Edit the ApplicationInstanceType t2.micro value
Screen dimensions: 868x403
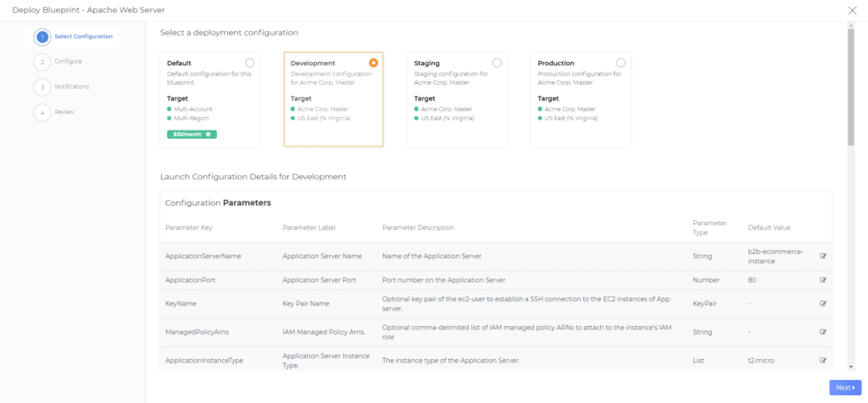click(822, 360)
